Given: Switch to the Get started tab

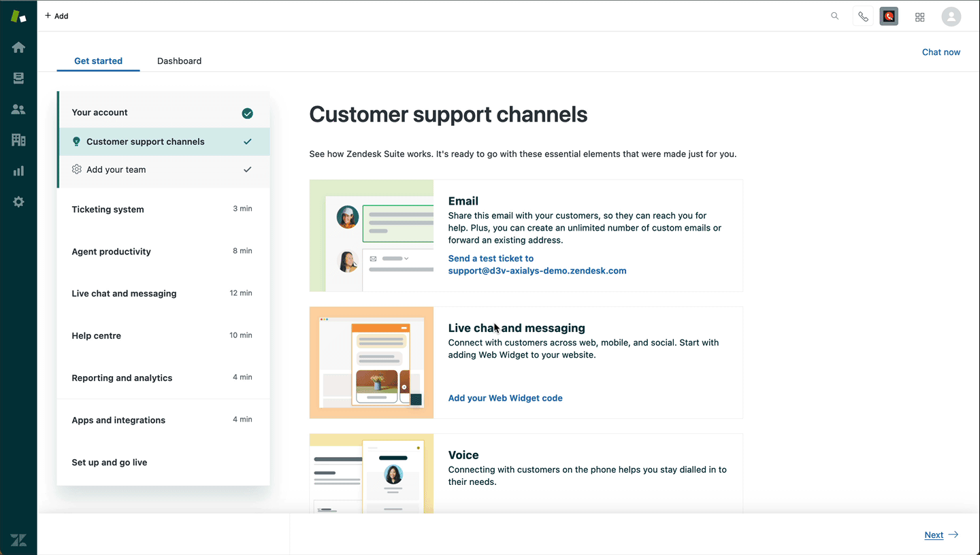Looking at the screenshot, I should click(x=98, y=61).
